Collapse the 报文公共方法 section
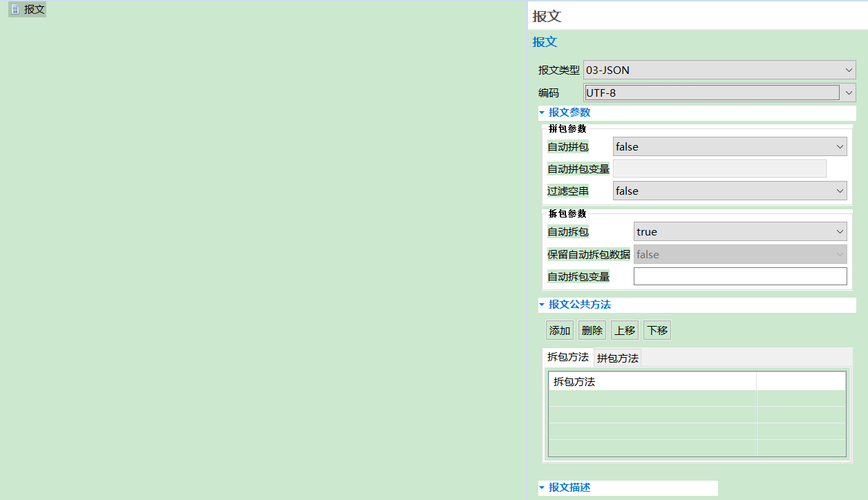Image resolution: width=868 pixels, height=500 pixels. pyautogui.click(x=543, y=304)
